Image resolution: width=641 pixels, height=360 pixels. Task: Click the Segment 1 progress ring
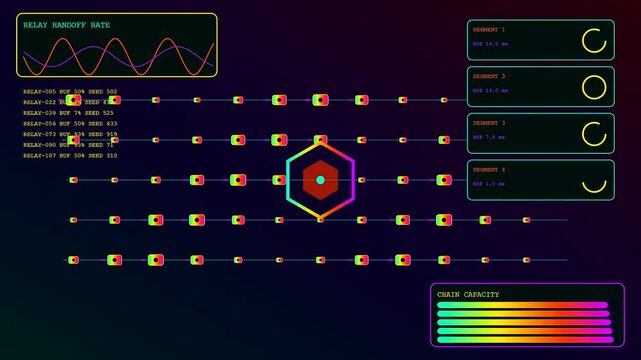coord(594,40)
